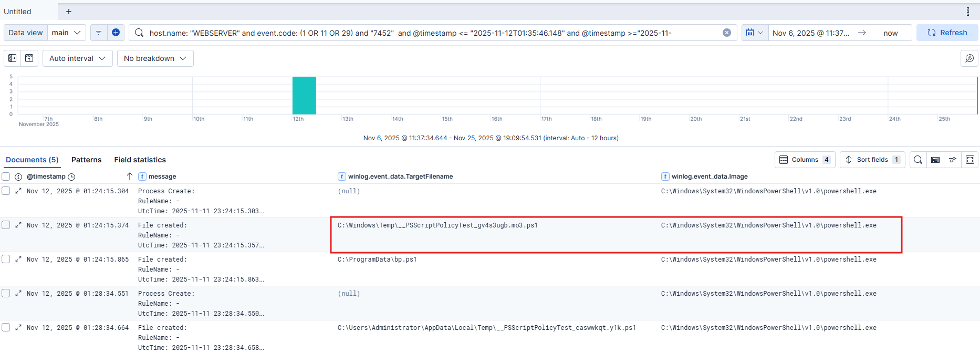Toggle the field sidebar panel
Screen dimensions: 980x353
click(x=12, y=58)
